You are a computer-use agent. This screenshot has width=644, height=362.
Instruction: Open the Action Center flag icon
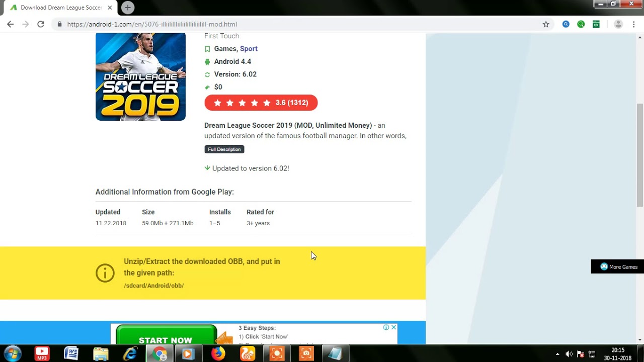(580, 354)
